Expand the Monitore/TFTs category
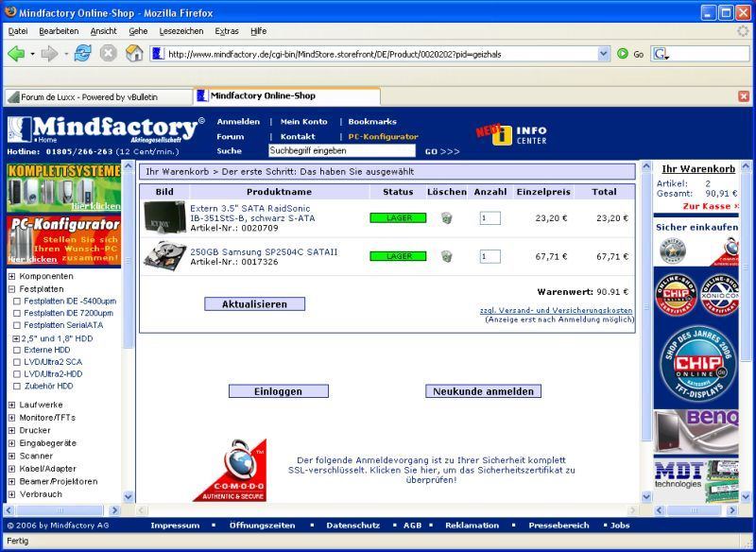Viewport: 756px width, 552px height. click(x=12, y=418)
